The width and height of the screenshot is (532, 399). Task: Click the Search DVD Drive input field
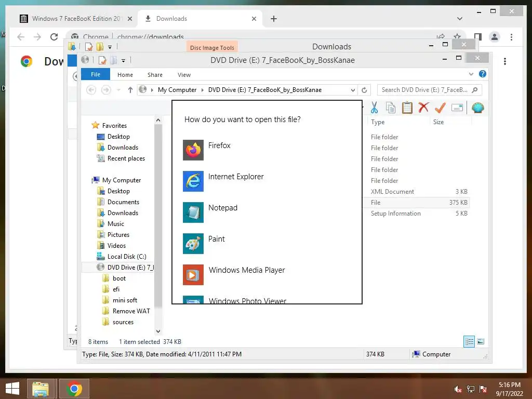pos(424,90)
